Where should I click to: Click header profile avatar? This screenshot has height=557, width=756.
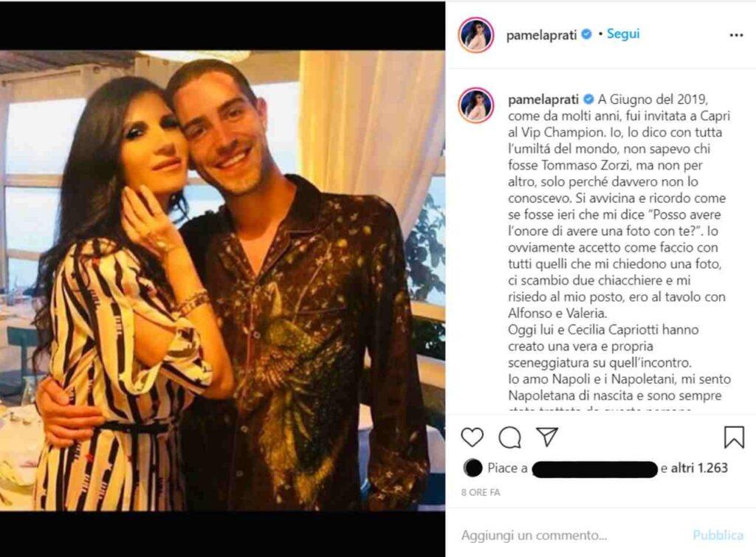(476, 35)
